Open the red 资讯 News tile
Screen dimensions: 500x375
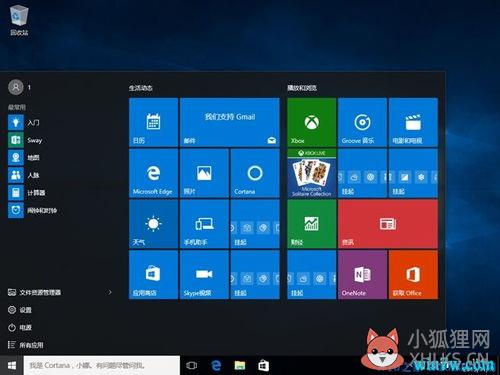[388, 224]
